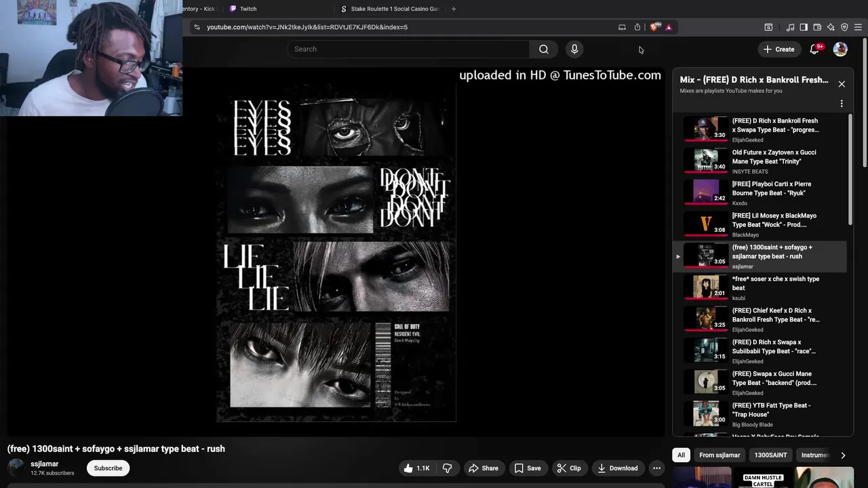The height and width of the screenshot is (488, 868).
Task: Select current 1300saint sofaygo rush playlist item
Action: (759, 256)
